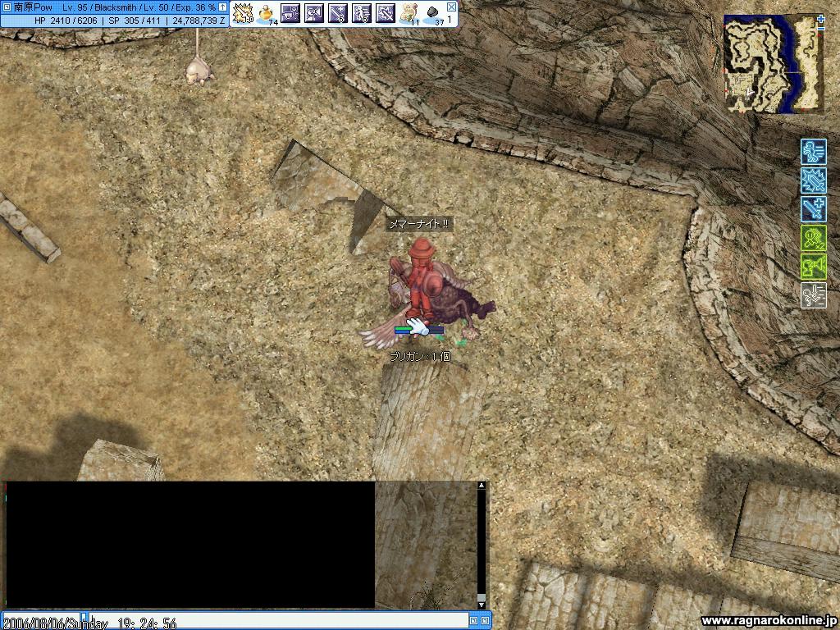840x630 pixels.
Task: Use the dark stone item with count 37
Action: coord(433,13)
